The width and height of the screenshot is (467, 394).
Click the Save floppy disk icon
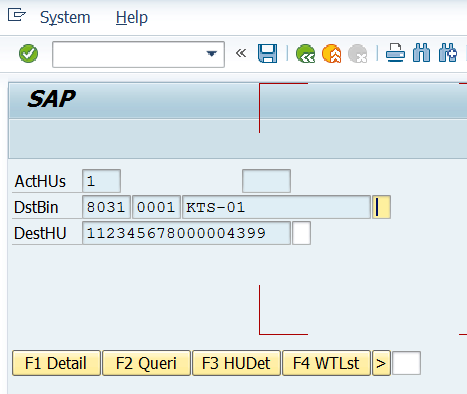pyautogui.click(x=267, y=54)
